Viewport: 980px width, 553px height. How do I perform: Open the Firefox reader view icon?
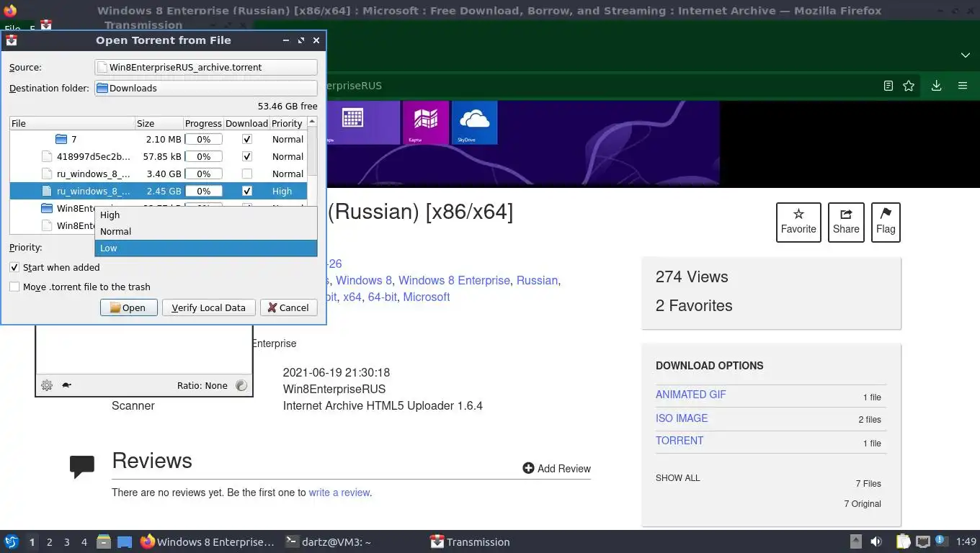coord(888,86)
